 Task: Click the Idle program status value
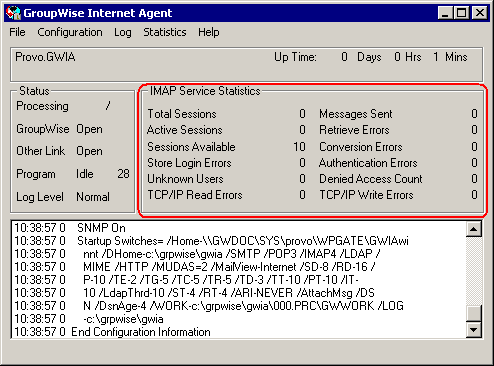click(85, 174)
